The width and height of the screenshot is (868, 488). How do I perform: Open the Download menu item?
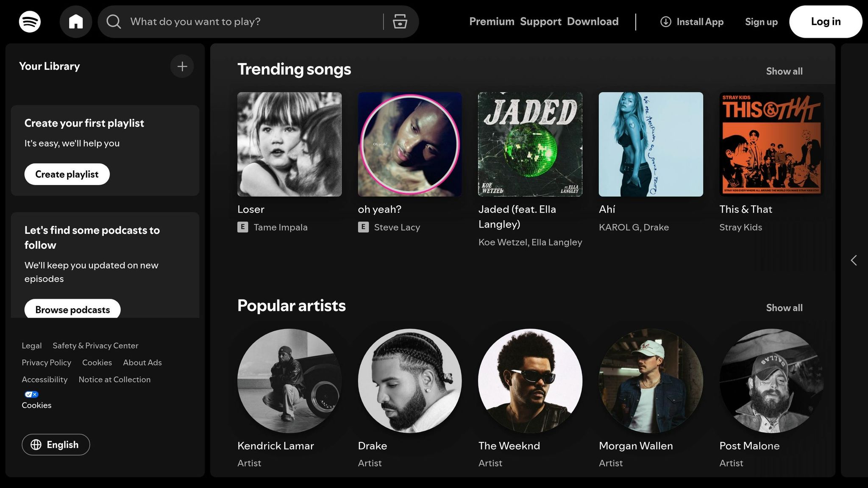coord(593,22)
